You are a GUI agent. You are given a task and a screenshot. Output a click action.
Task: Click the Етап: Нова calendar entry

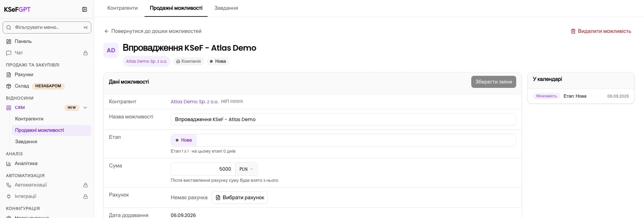(575, 96)
